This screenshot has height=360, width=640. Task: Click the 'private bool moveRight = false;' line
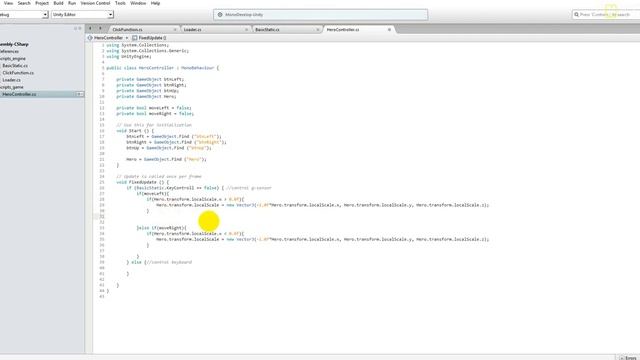[155, 113]
